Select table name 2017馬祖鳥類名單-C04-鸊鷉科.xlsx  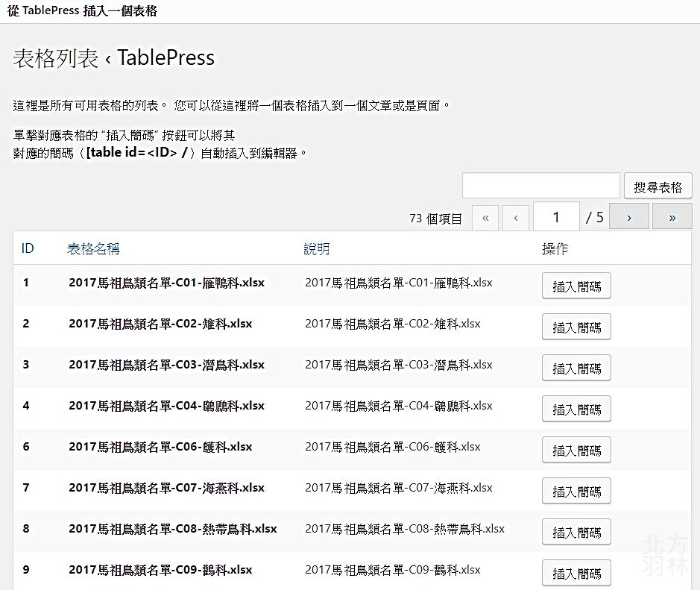[x=166, y=406]
